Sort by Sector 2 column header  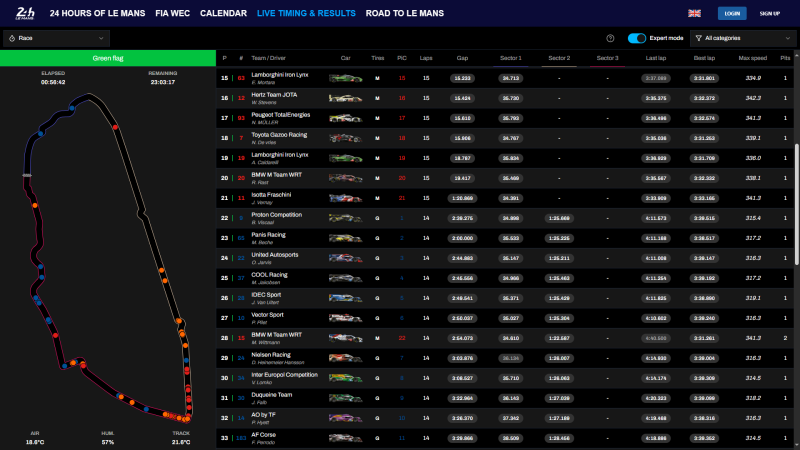559,58
